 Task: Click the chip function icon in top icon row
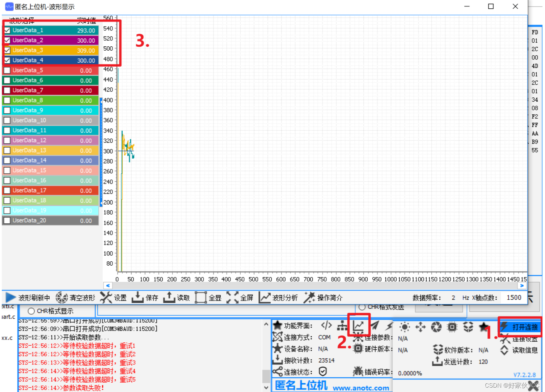click(452, 327)
